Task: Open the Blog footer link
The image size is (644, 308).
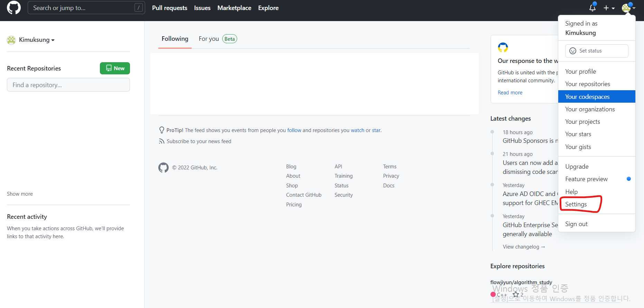Action: coord(291,167)
